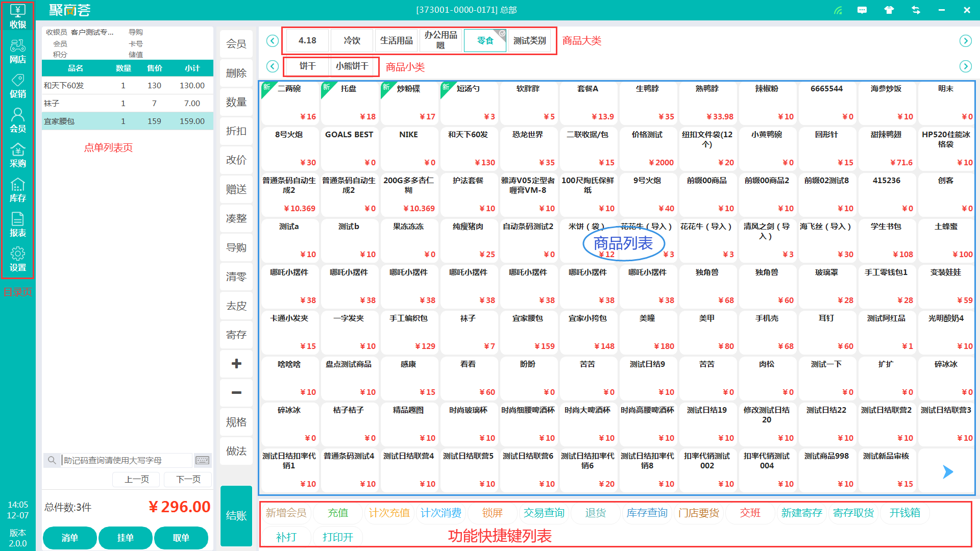980x551 pixels.
Task: Click the shirt skin icon in title bar
Action: [x=889, y=10]
